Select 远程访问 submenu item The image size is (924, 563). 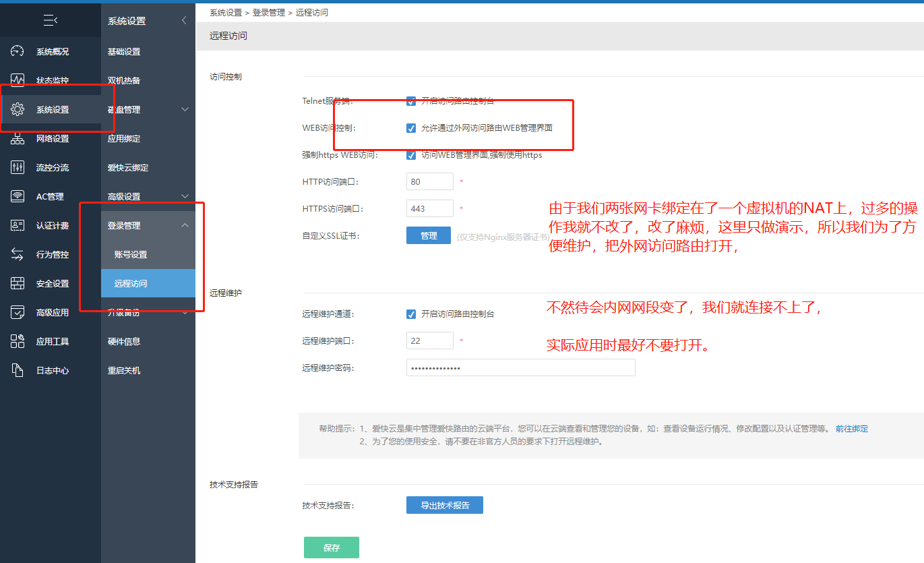pos(148,283)
